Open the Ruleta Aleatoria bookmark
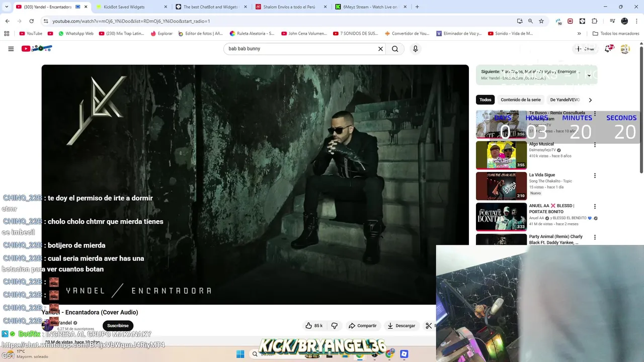This screenshot has height=362, width=644. [x=252, y=34]
